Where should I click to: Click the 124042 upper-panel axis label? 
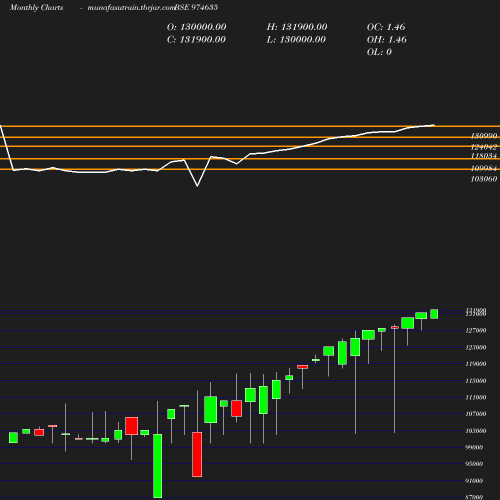coord(484,147)
